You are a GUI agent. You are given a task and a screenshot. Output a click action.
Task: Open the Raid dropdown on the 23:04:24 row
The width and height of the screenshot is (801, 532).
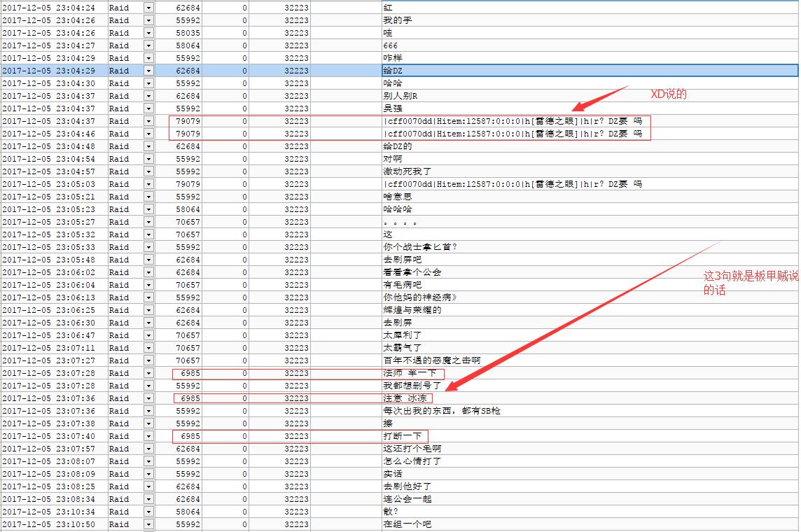pos(148,7)
